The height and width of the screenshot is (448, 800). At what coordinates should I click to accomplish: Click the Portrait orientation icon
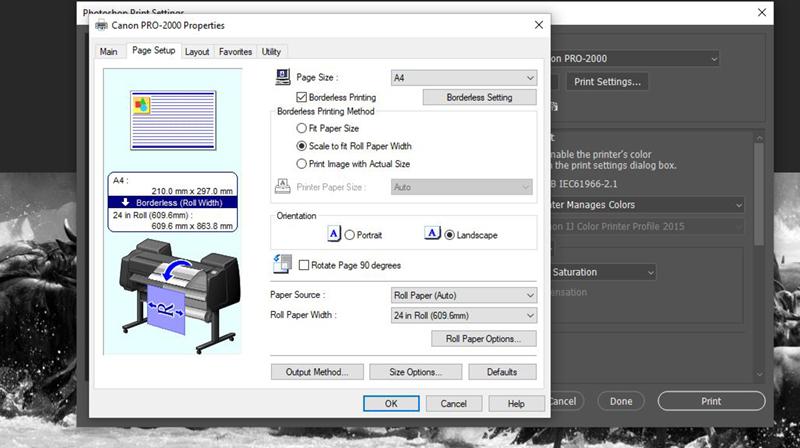(333, 234)
